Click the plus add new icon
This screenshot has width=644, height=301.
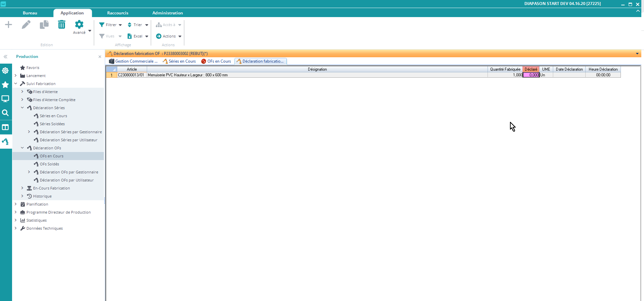tap(9, 25)
